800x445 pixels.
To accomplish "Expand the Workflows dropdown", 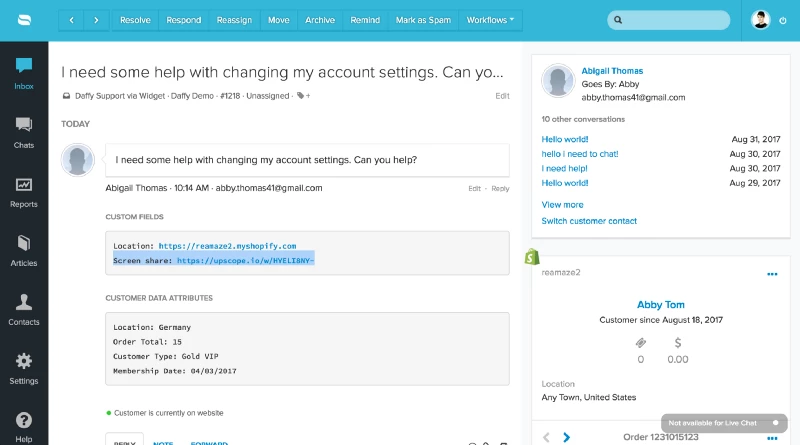I will [491, 20].
